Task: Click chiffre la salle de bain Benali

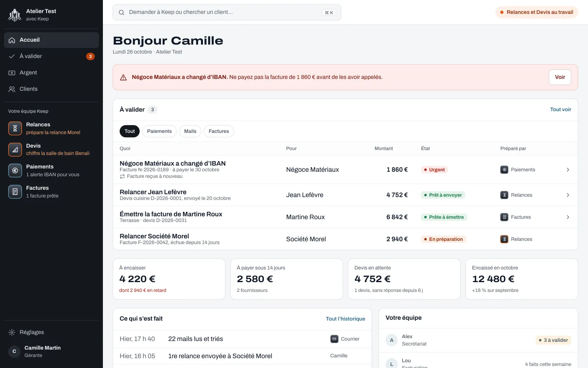Action: pos(58,153)
